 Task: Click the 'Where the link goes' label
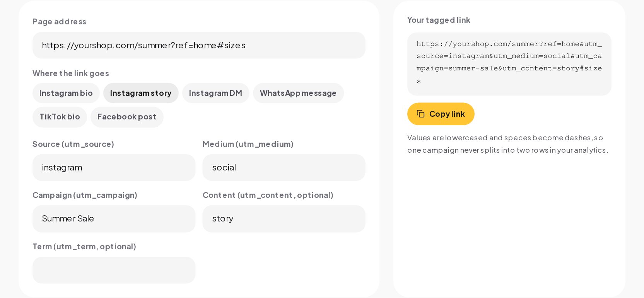tap(71, 73)
